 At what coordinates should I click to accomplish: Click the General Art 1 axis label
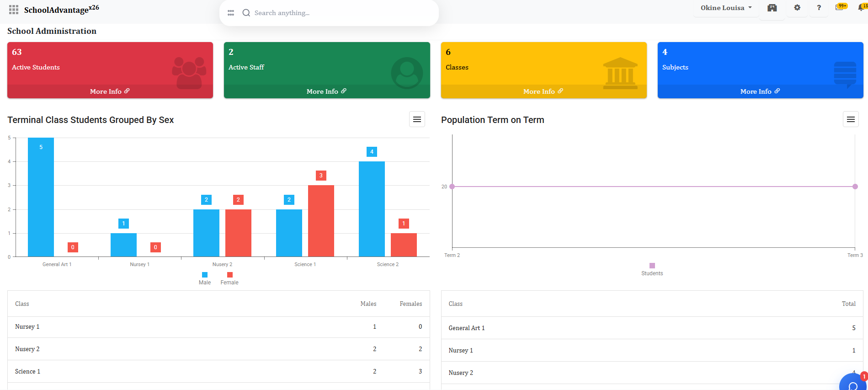click(57, 264)
